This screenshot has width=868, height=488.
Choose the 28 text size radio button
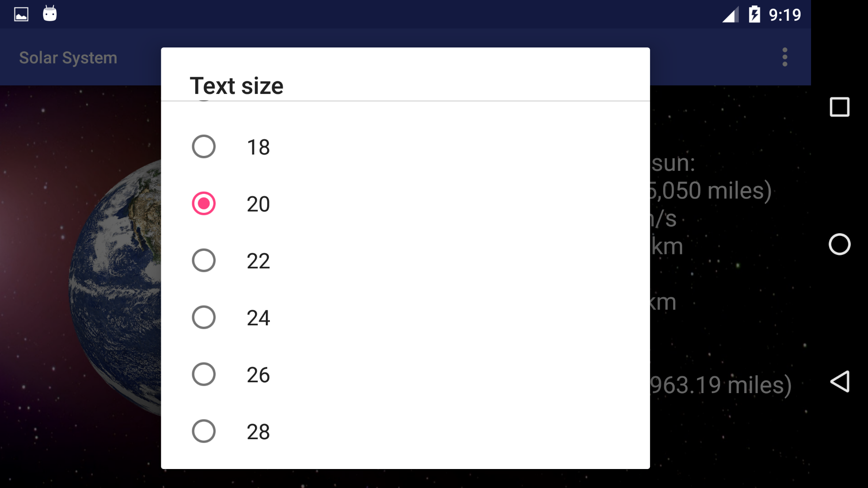(204, 432)
